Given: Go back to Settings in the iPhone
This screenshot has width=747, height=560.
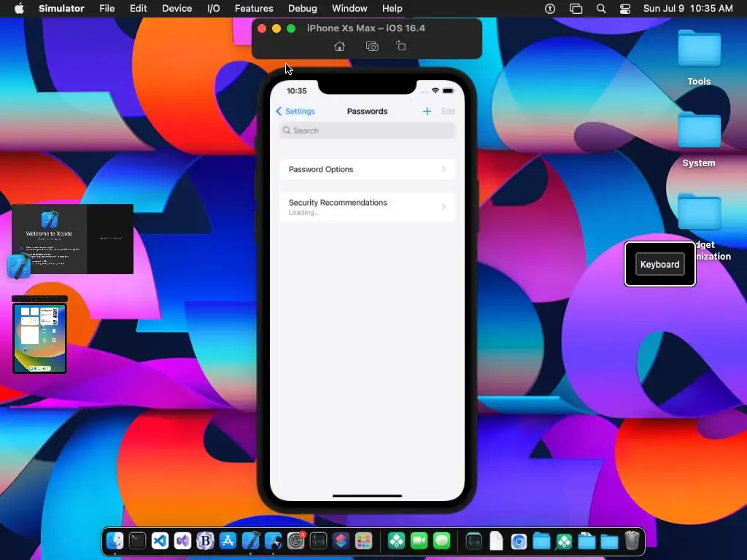Looking at the screenshot, I should click(295, 111).
